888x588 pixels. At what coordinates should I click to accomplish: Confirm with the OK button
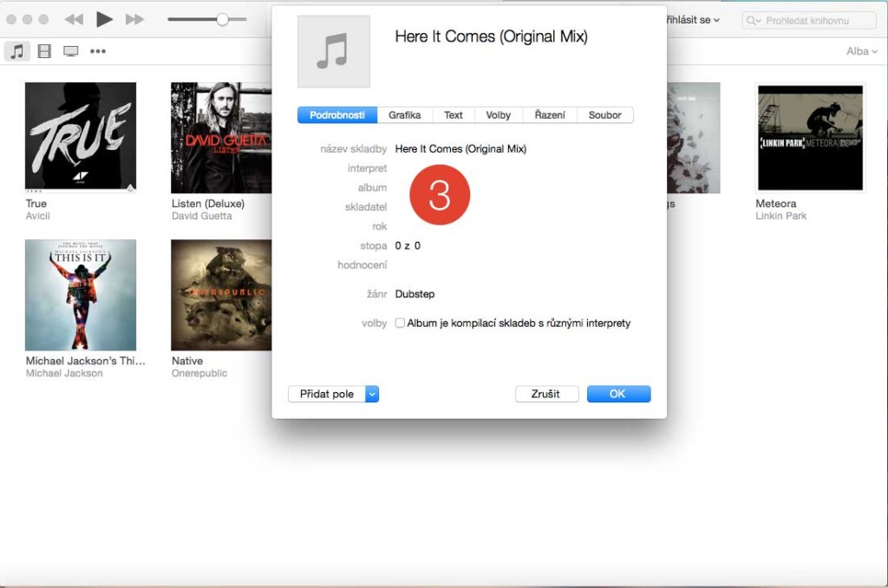coord(617,395)
